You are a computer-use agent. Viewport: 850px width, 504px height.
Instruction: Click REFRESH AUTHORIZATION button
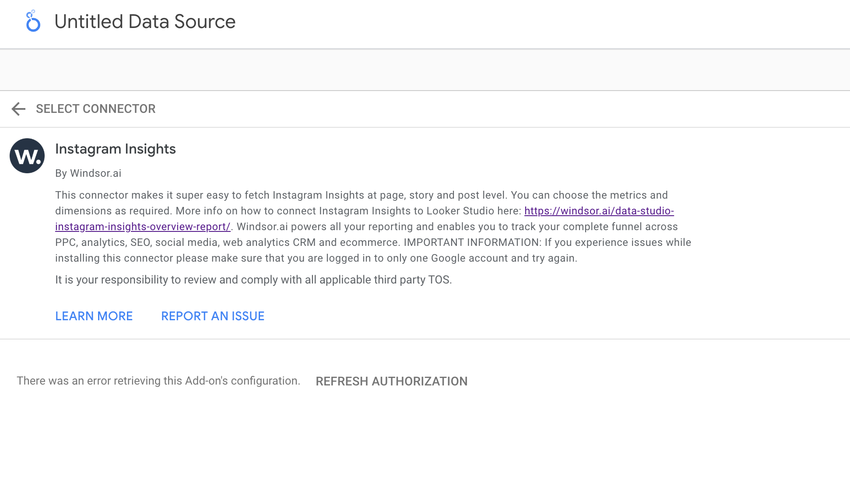point(391,381)
